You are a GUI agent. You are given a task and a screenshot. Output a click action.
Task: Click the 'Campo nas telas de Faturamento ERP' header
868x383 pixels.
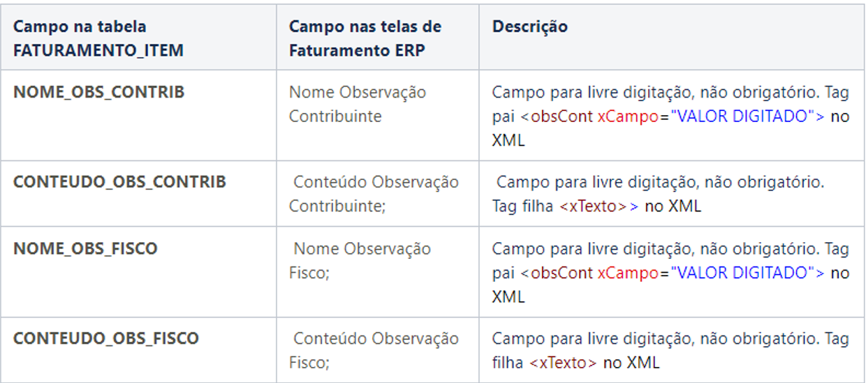pyautogui.click(x=365, y=38)
